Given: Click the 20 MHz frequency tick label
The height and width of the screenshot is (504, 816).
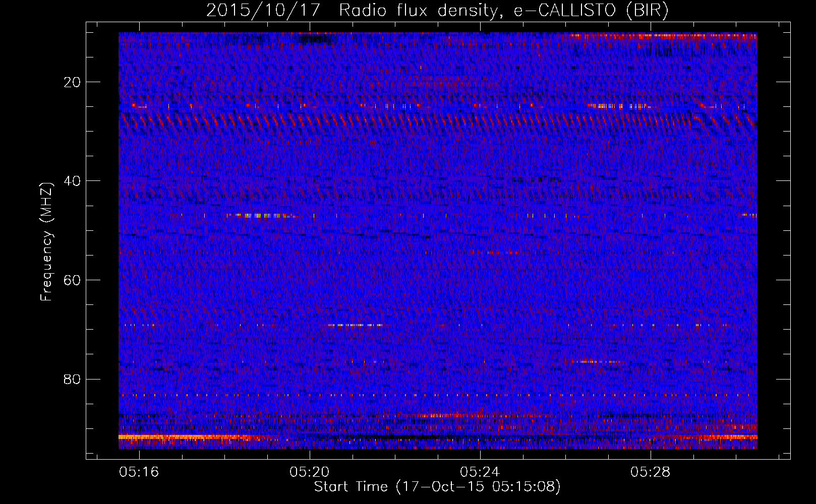Looking at the screenshot, I should click(73, 82).
